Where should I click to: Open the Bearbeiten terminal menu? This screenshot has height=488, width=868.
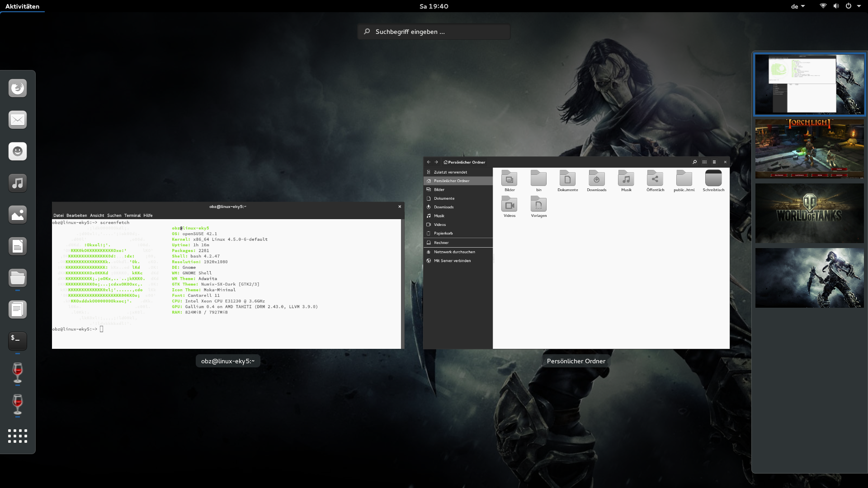point(76,216)
